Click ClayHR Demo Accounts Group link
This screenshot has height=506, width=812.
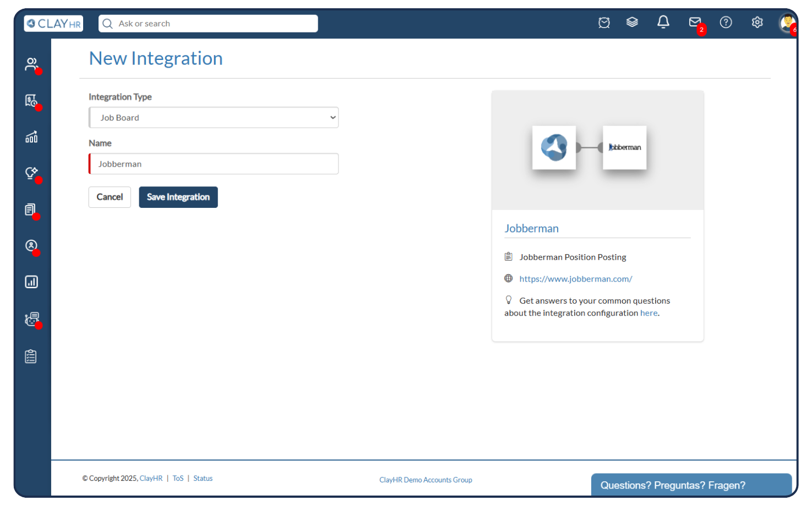click(426, 480)
